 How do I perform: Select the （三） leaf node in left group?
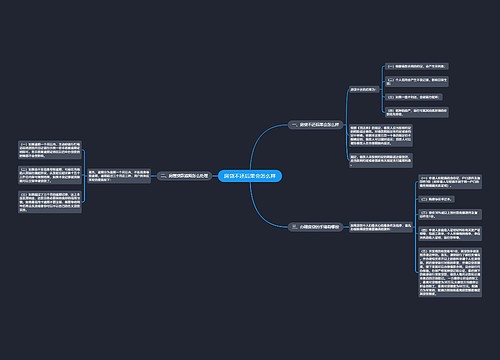50,202
